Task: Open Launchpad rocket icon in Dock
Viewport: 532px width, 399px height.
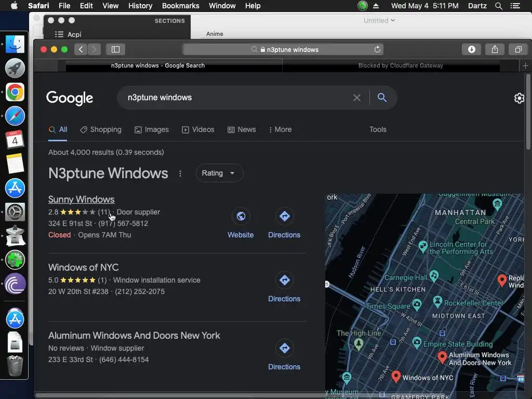Action: click(15, 68)
